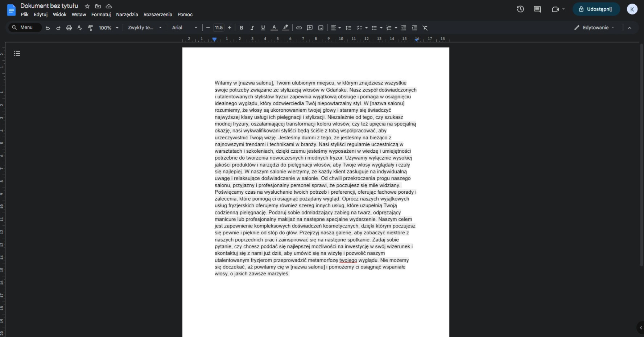
Task: Star the document as favorite
Action: [x=87, y=6]
